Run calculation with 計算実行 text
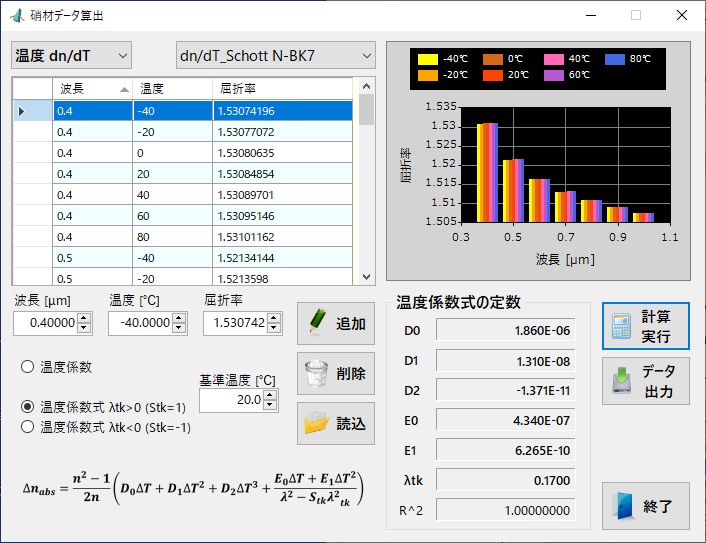Viewport: 706px width, 543px height. pyautogui.click(x=656, y=326)
